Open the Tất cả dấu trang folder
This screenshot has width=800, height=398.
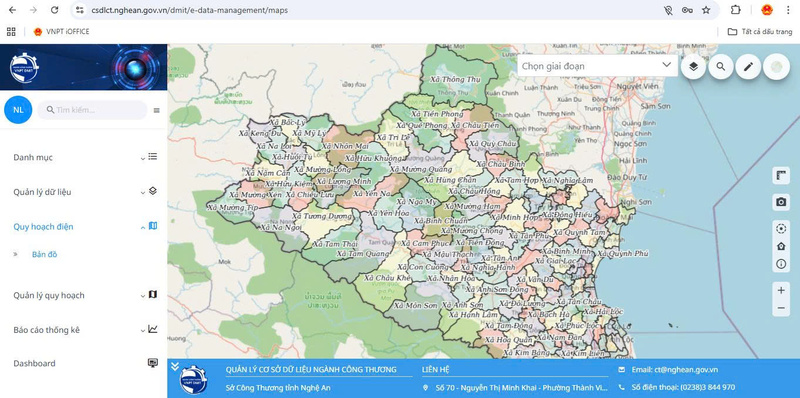point(760,32)
